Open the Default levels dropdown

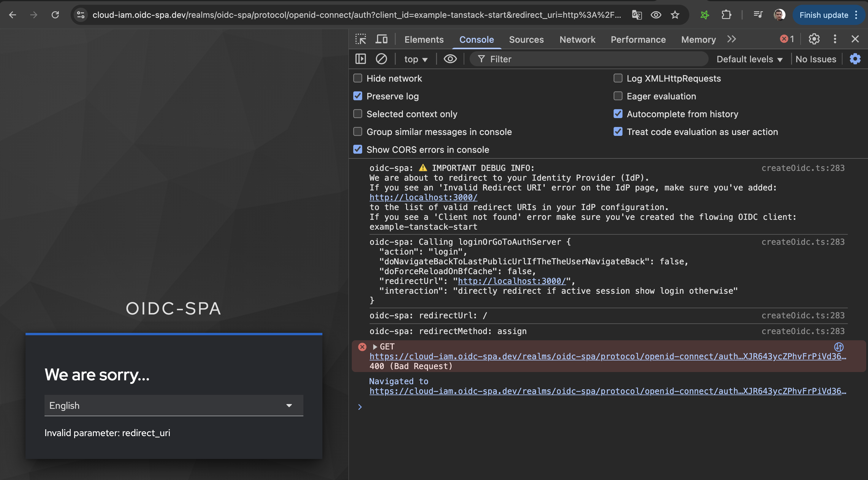point(749,59)
